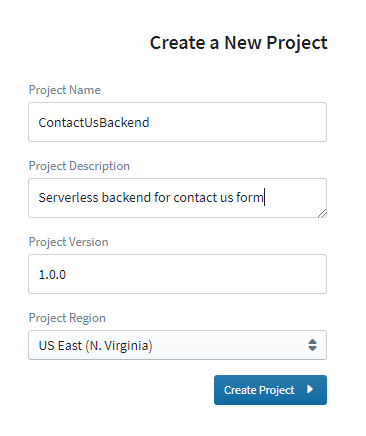Screen dimensions: 366x436
Task: Place cursor on the word Serverless
Action: click(68, 198)
